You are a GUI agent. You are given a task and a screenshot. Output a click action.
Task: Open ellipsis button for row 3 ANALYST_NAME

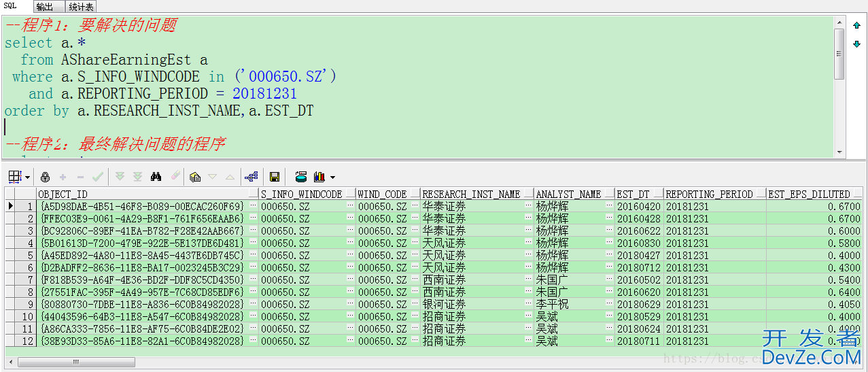[610, 231]
